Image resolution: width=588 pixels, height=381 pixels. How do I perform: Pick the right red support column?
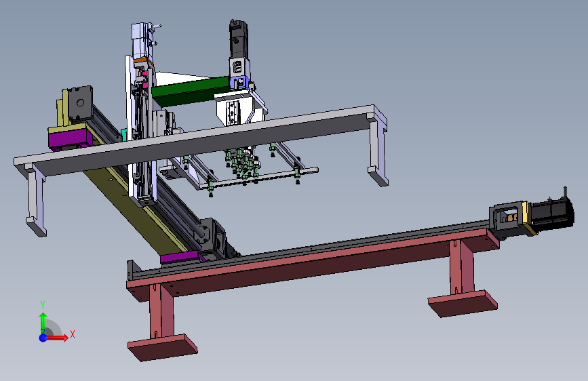[x=462, y=267]
